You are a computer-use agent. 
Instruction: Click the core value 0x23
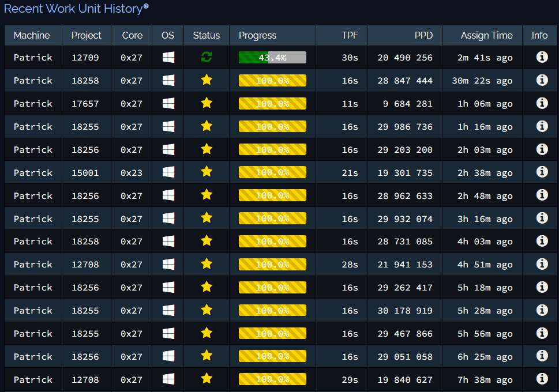point(132,173)
